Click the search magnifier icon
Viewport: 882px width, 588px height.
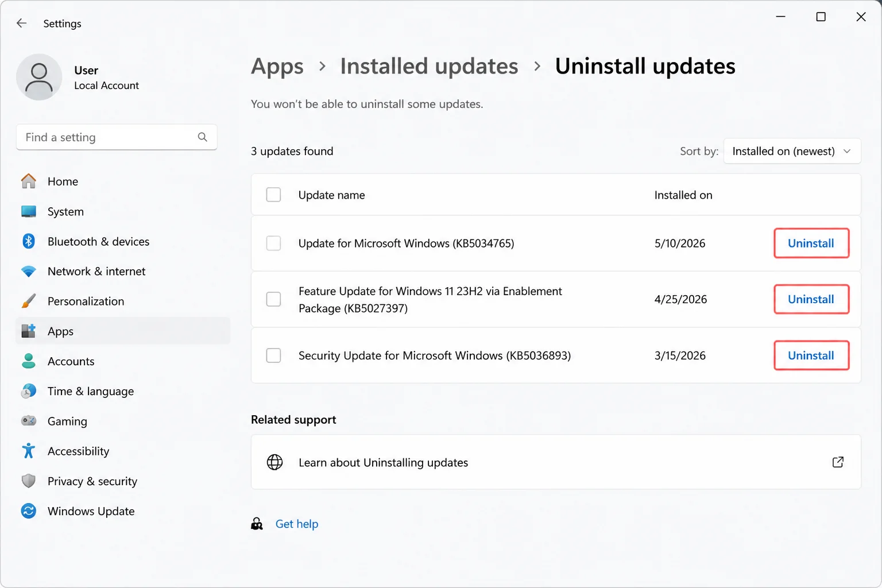(x=202, y=137)
